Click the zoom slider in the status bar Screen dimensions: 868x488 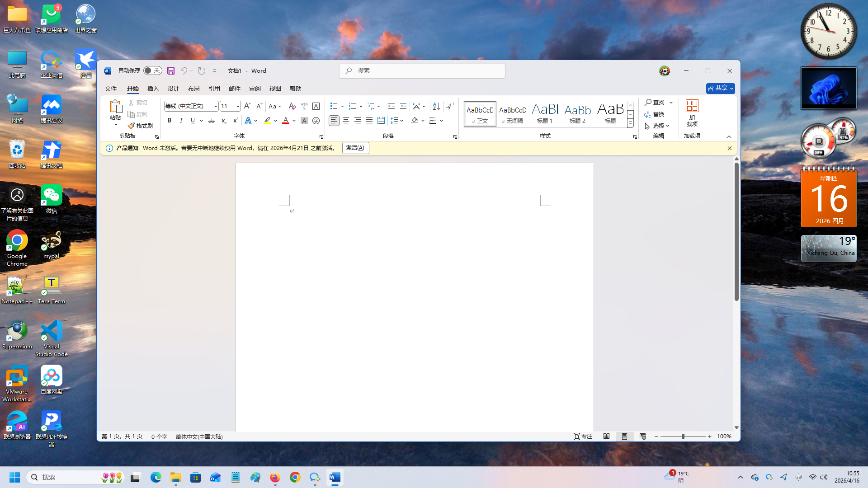pos(683,436)
